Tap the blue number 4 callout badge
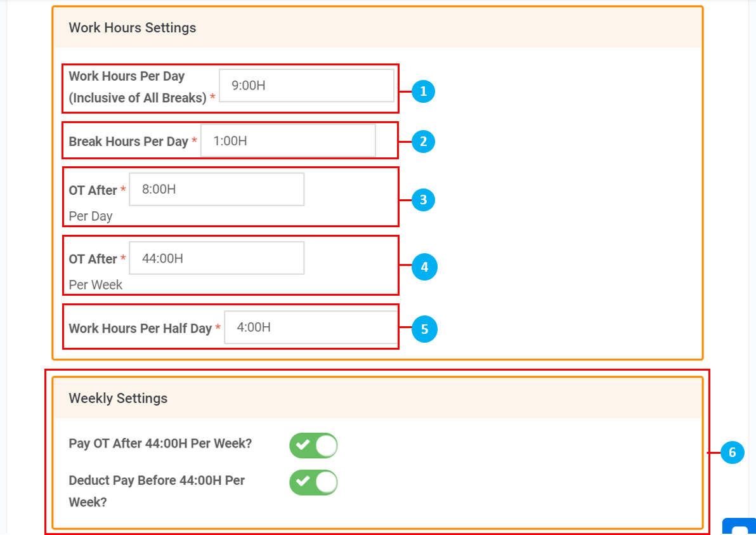 (424, 267)
